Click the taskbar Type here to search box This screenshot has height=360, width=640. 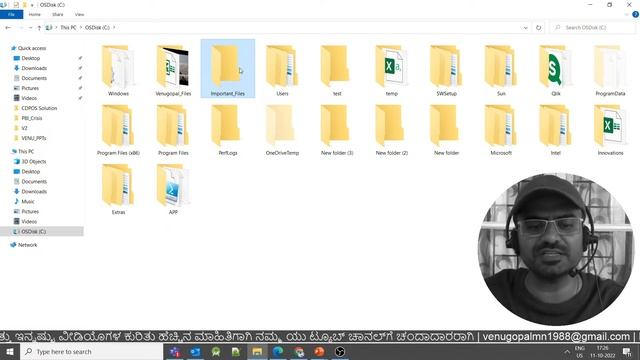click(x=91, y=351)
